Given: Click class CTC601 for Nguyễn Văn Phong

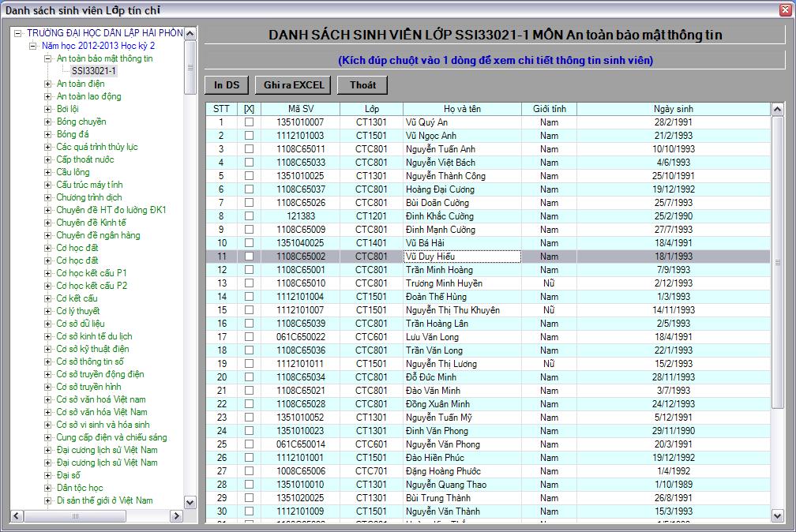Looking at the screenshot, I should click(371, 444).
